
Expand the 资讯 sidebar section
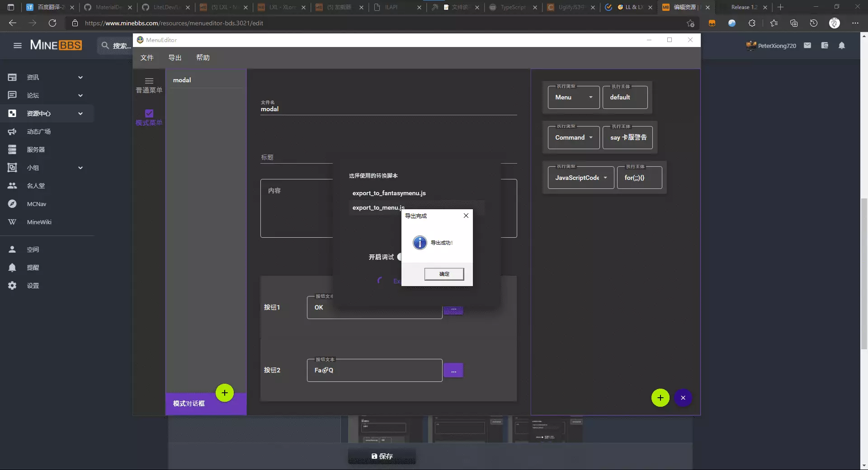80,77
